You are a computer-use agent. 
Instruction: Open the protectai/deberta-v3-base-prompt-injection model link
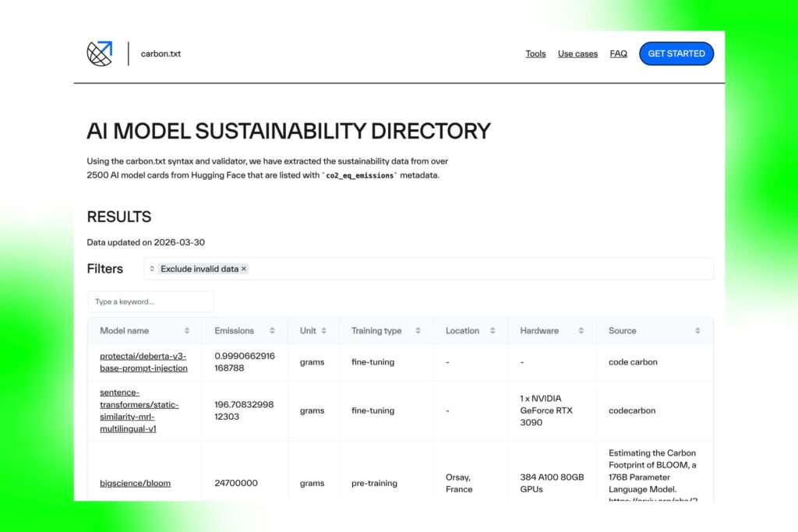click(x=143, y=361)
